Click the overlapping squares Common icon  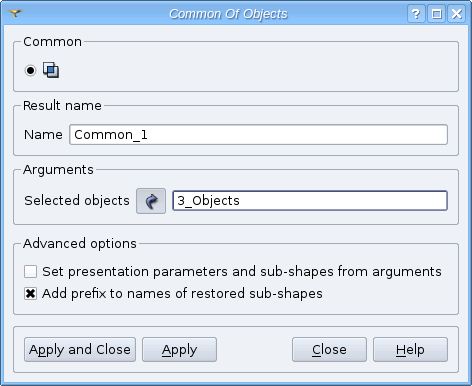pos(51,70)
